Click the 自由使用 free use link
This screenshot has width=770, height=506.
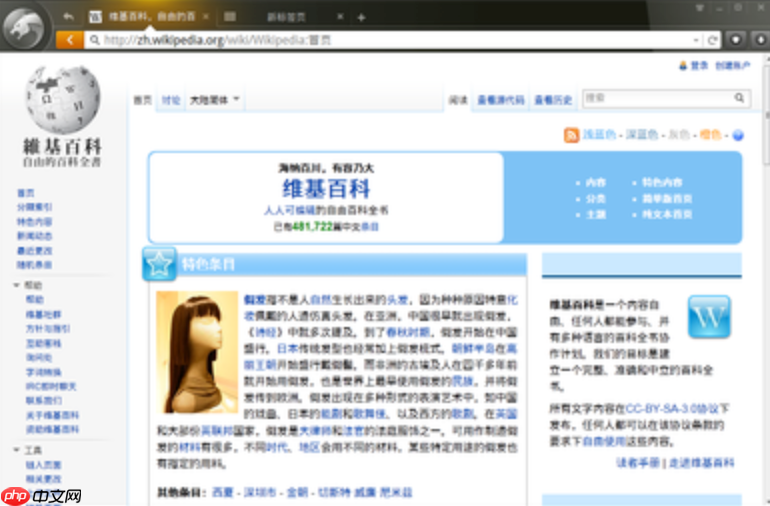604,441
